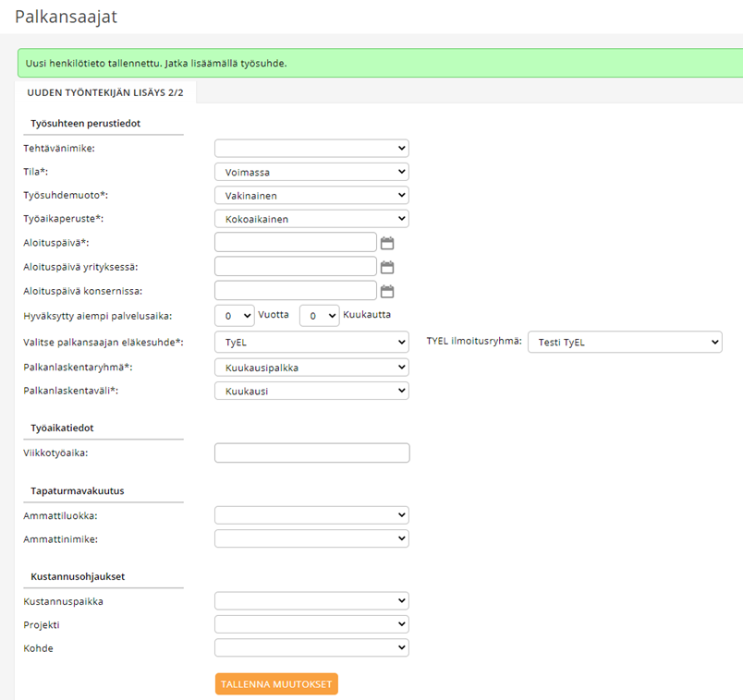Viewport: 743px width, 700px height.
Task: Open Palkanlaskentaryhmä dropdown with Kuukausipalkka
Action: [311, 368]
